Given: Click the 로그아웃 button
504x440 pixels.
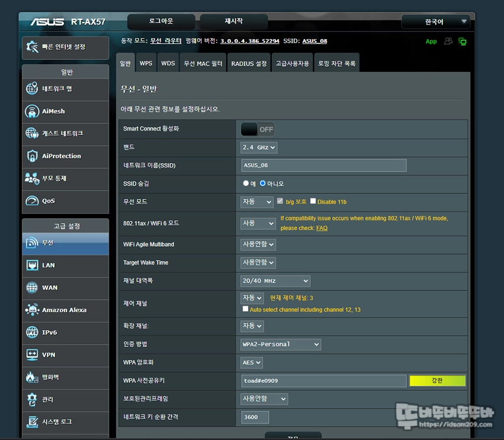Looking at the screenshot, I should pos(161,21).
